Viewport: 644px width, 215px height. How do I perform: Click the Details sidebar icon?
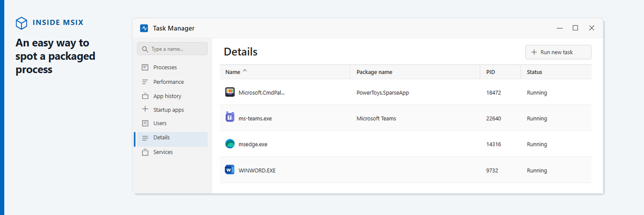tap(145, 138)
